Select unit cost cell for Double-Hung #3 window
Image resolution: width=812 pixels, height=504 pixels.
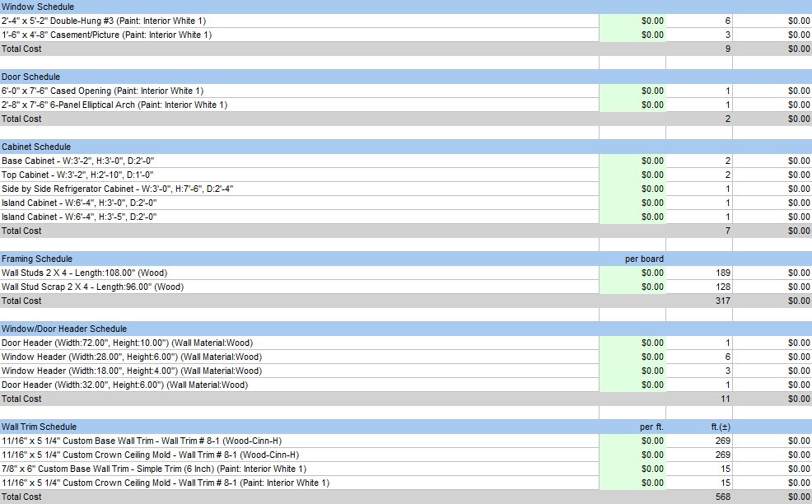click(632, 21)
